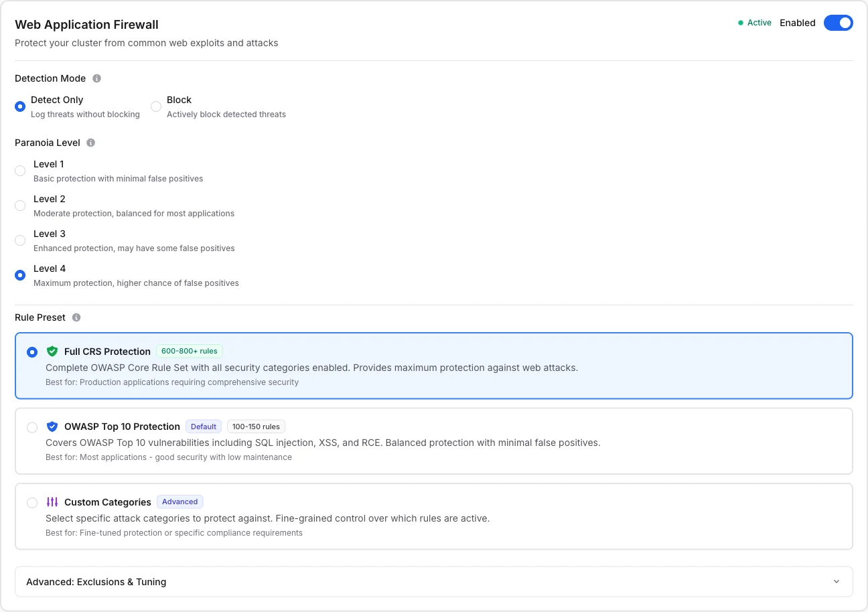Click the Default badge on OWASP preset
868x612 pixels.
[x=204, y=427]
